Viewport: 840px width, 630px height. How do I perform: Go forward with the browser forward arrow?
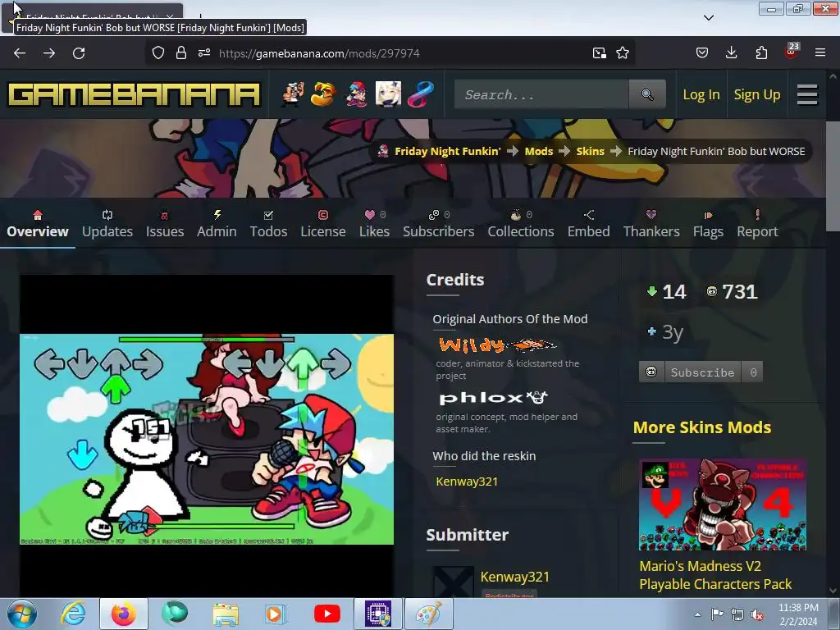[x=49, y=53]
